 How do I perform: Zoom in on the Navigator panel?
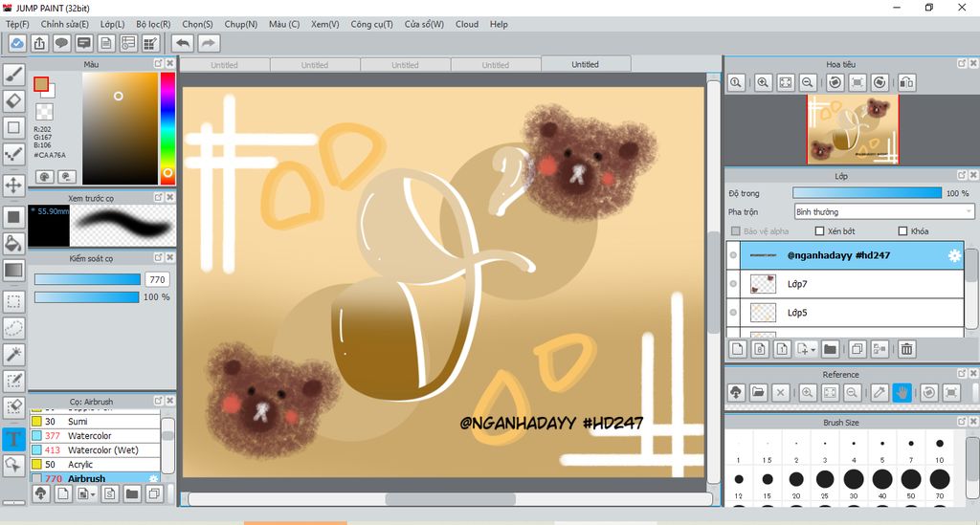tap(763, 82)
